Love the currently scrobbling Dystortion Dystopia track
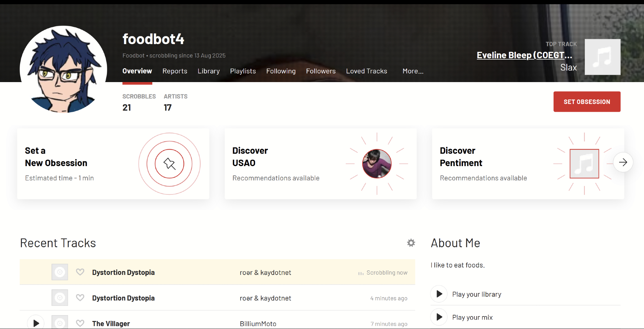The height and width of the screenshot is (329, 644). (x=80, y=272)
